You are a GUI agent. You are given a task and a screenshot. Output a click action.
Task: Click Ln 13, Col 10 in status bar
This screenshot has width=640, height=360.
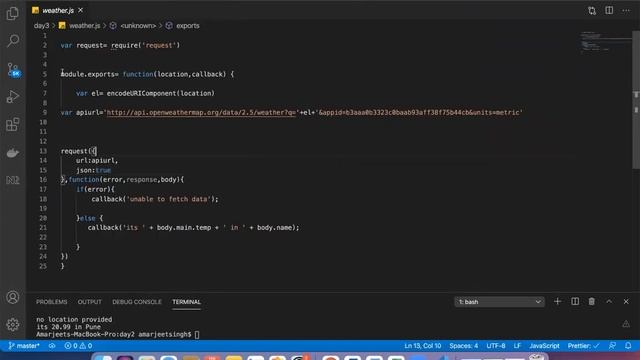(x=422, y=346)
